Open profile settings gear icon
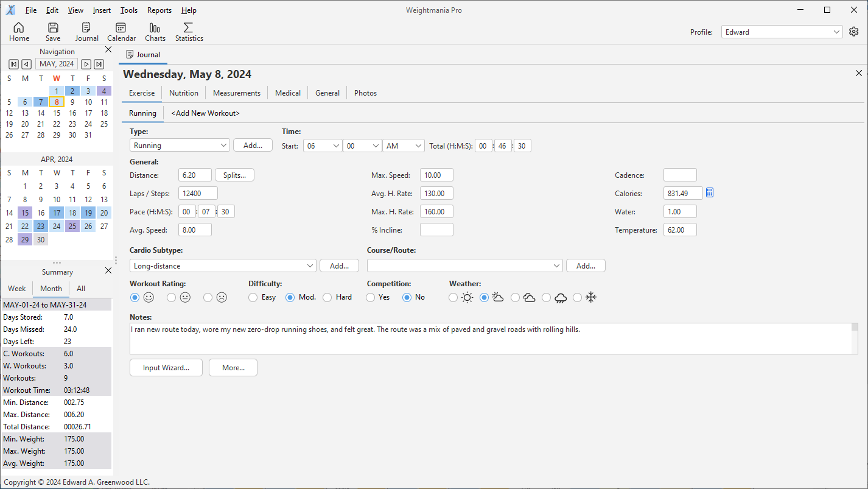 (x=854, y=32)
